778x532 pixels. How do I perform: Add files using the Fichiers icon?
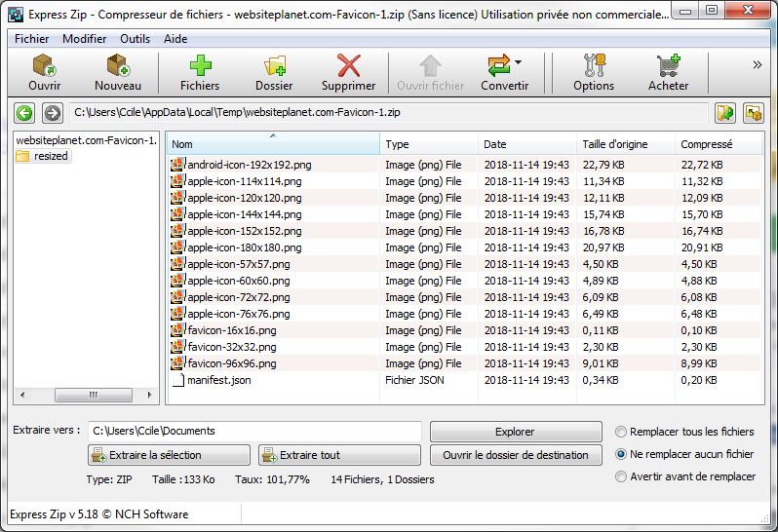coord(200,66)
